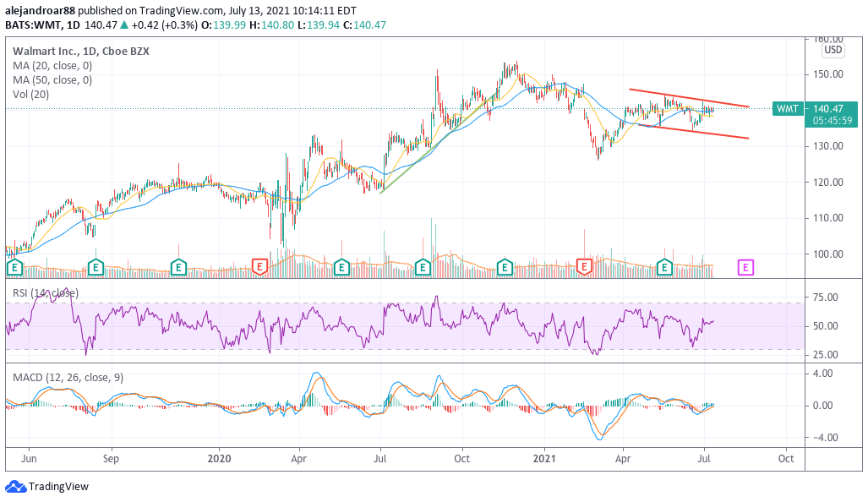868x502 pixels.
Task: Select the MACD (12, 26, close, 9) label
Action: click(x=68, y=378)
